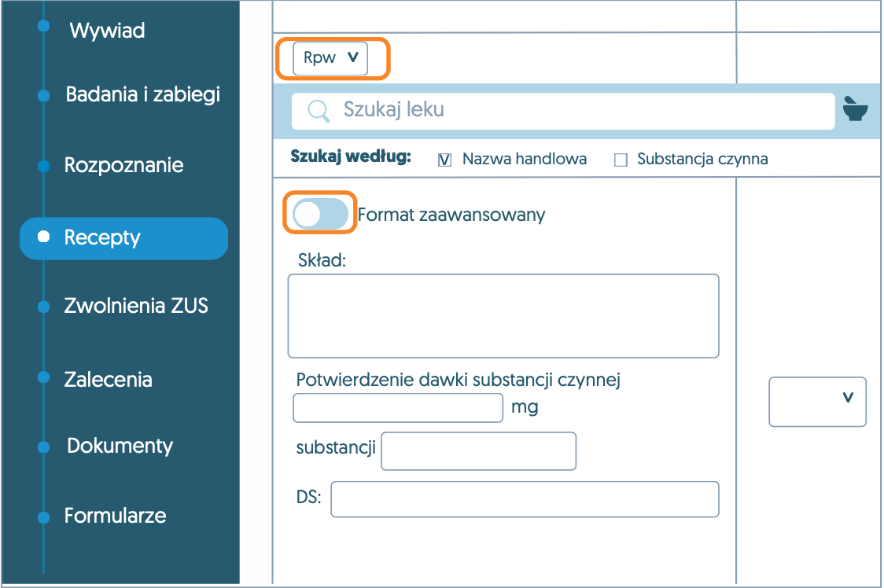Screen dimensions: 884x588
Task: Open the Dokumenty section
Action: 120,446
